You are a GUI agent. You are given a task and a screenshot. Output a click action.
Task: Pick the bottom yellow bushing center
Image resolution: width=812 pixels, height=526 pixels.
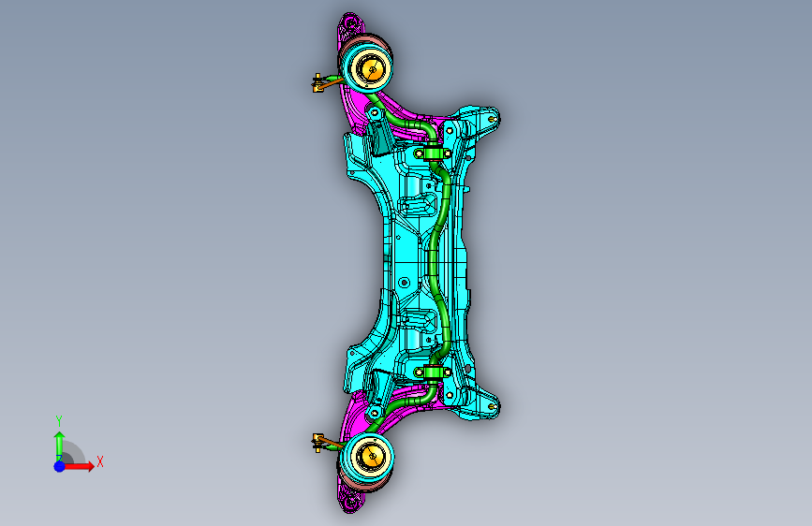(x=372, y=456)
